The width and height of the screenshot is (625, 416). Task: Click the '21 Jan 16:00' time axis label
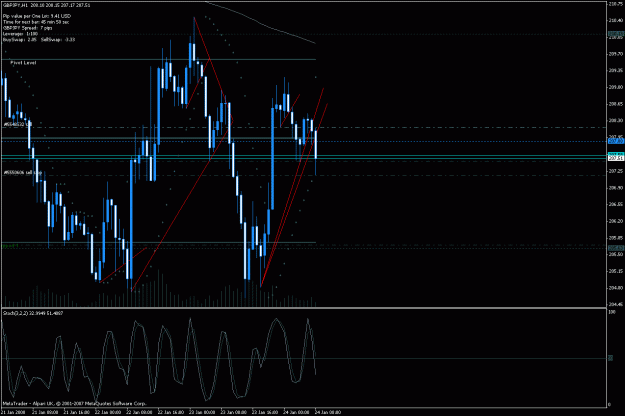pos(77,412)
